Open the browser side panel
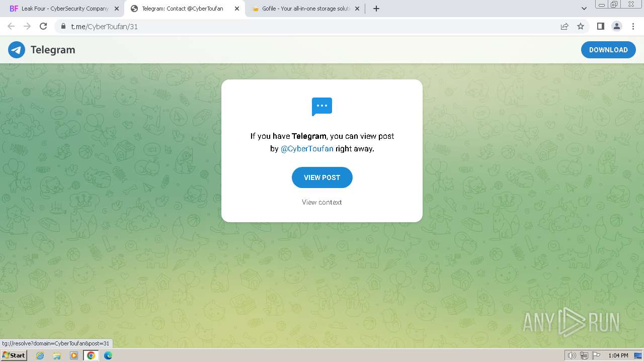The image size is (644, 362). (600, 26)
